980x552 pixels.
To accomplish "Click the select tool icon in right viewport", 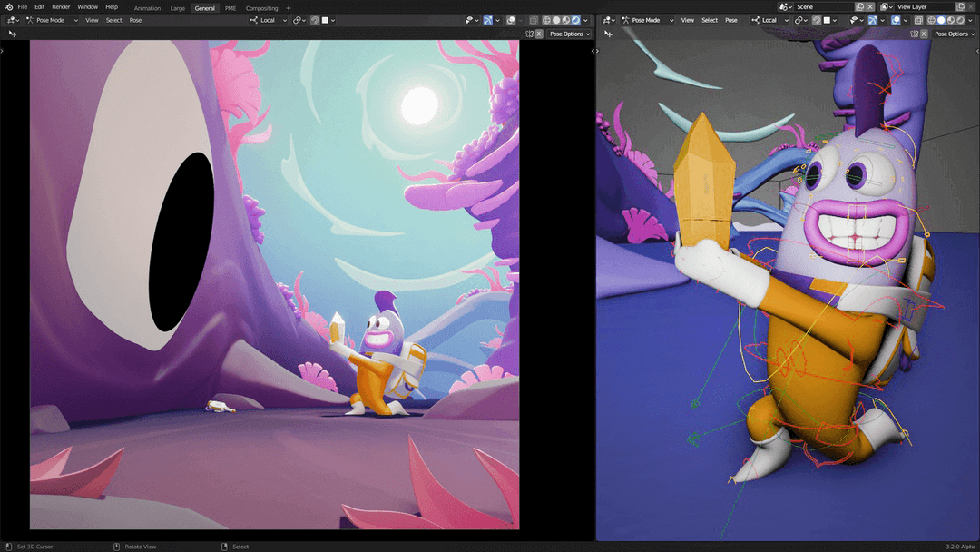I will [x=607, y=34].
